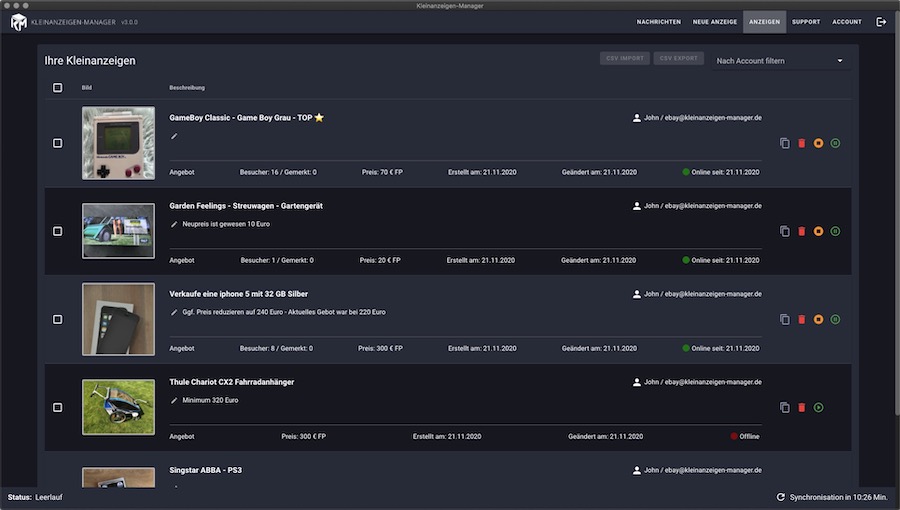Click green pause icon for Garden Feelings listing
This screenshot has height=510, width=900.
click(835, 231)
